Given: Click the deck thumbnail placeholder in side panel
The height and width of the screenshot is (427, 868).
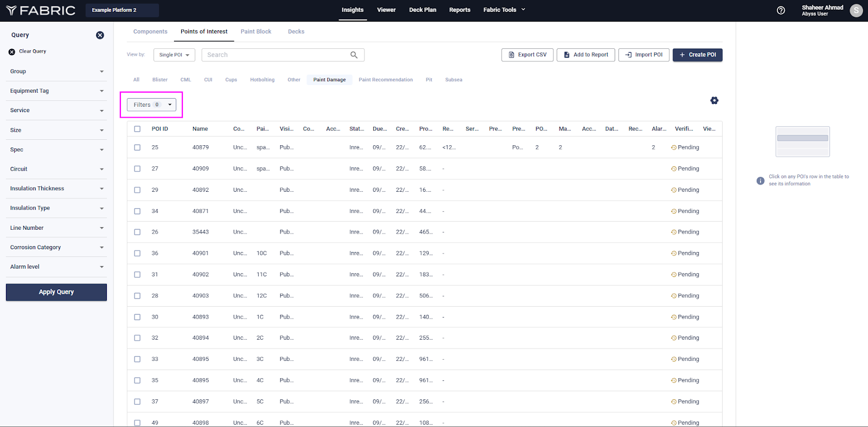Looking at the screenshot, I should point(803,141).
